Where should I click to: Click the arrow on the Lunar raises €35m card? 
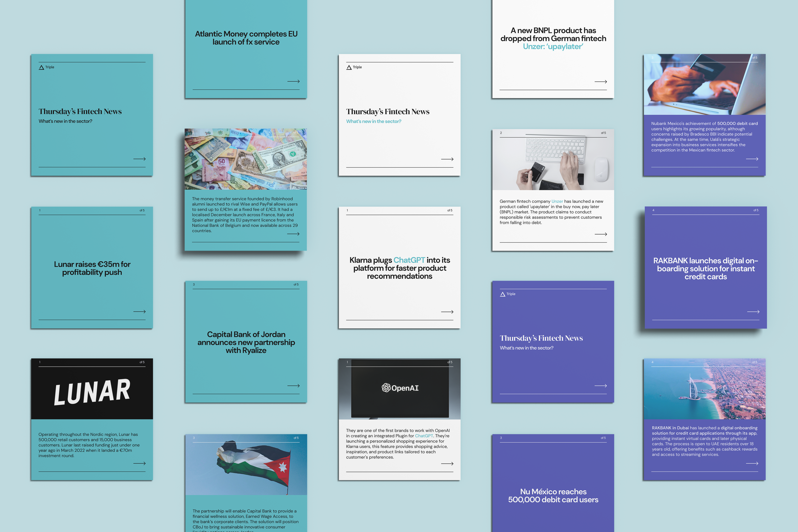(x=139, y=311)
